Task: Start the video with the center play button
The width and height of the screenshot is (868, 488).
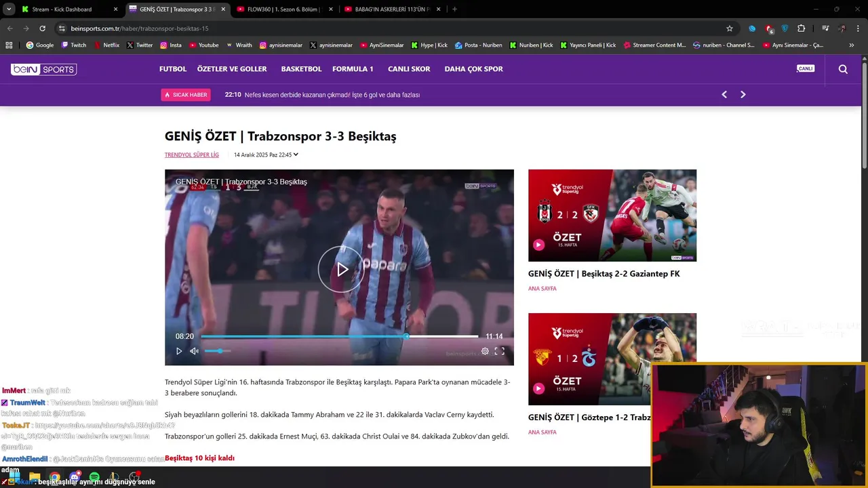Action: click(341, 269)
